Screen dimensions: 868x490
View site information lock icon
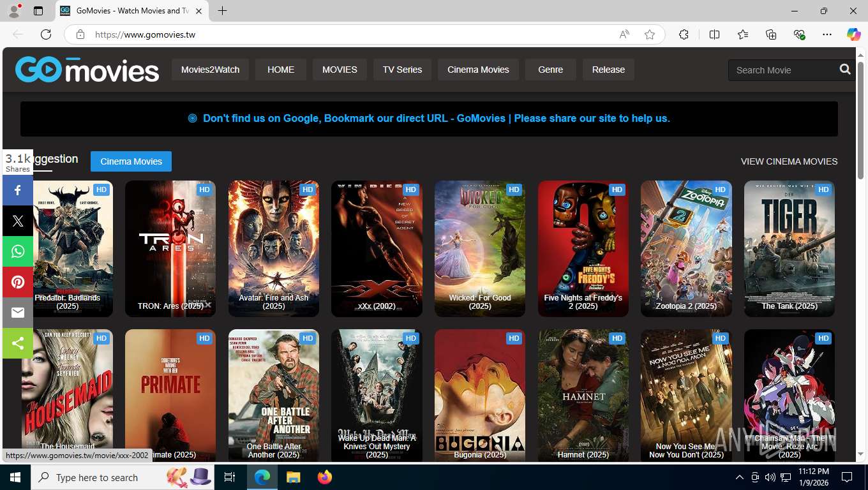[80, 34]
